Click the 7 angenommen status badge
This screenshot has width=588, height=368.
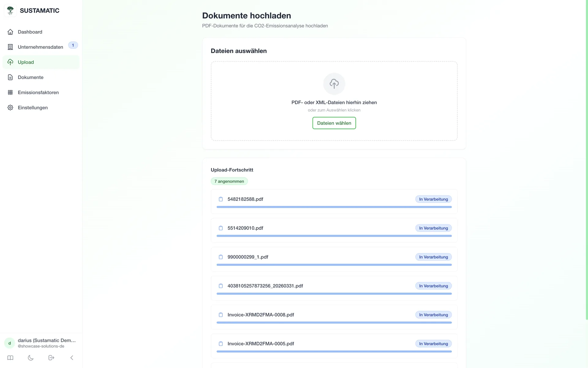point(229,181)
